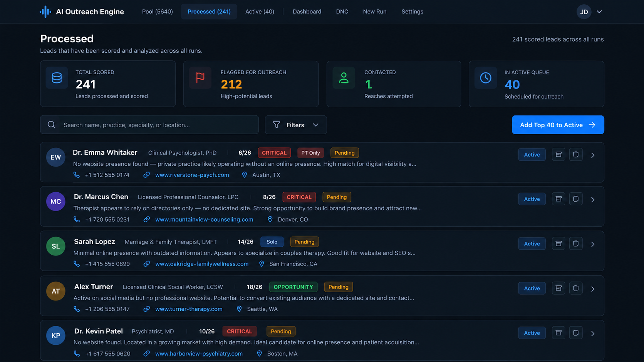The width and height of the screenshot is (644, 362).
Task: Mark Sarah Lopez as Active
Action: [x=532, y=244]
